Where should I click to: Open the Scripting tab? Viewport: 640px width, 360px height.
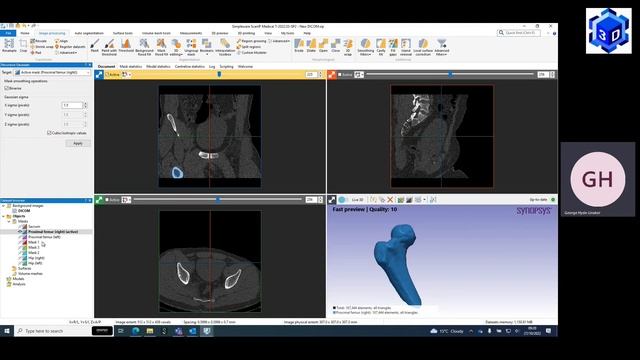(x=227, y=67)
